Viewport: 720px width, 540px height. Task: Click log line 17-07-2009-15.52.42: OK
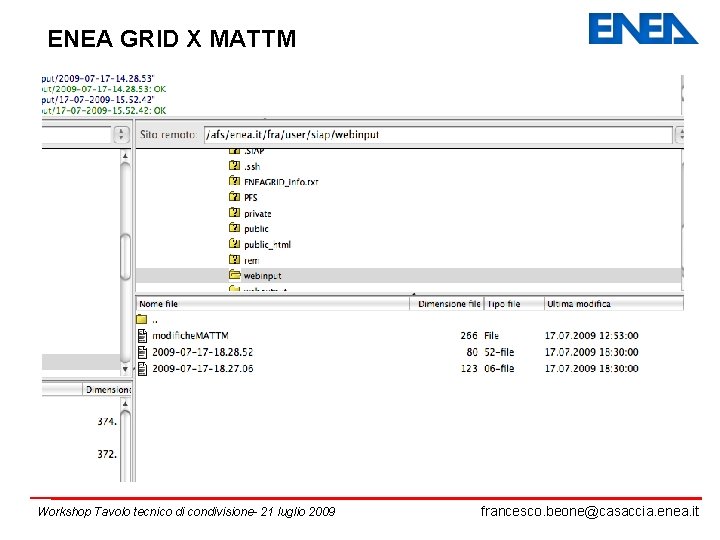click(104, 111)
